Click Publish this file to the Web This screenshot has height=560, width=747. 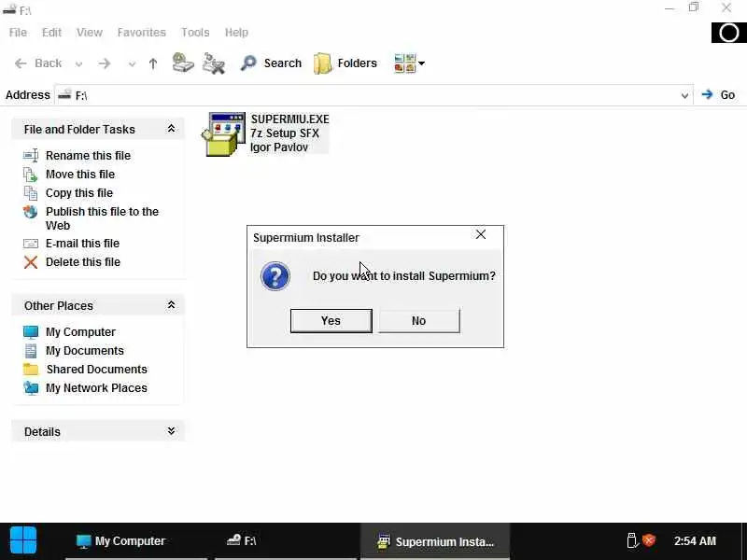point(102,218)
